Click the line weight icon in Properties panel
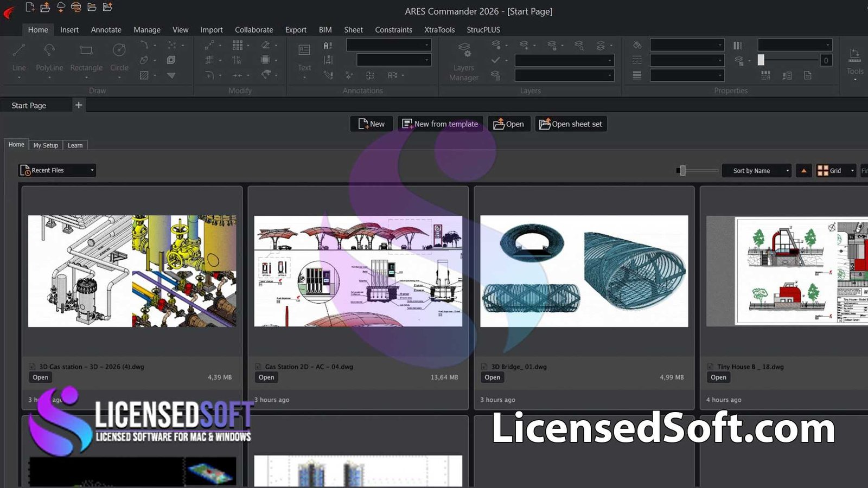Screen dimensions: 868x488 [x=637, y=75]
